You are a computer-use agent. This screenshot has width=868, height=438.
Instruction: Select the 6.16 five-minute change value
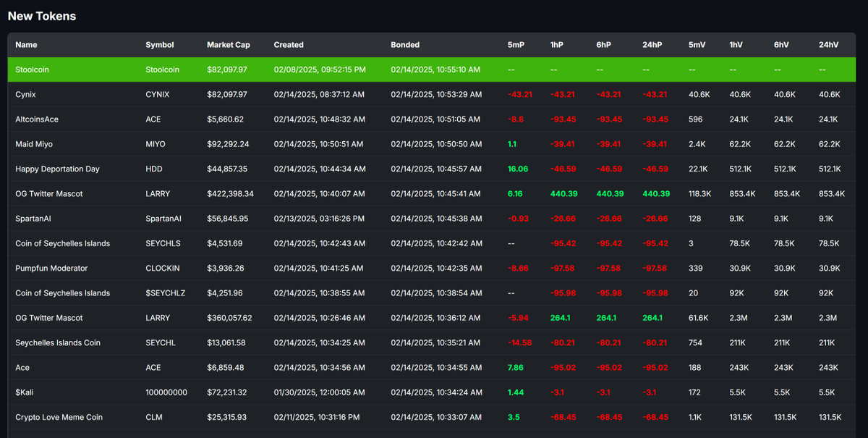(515, 194)
